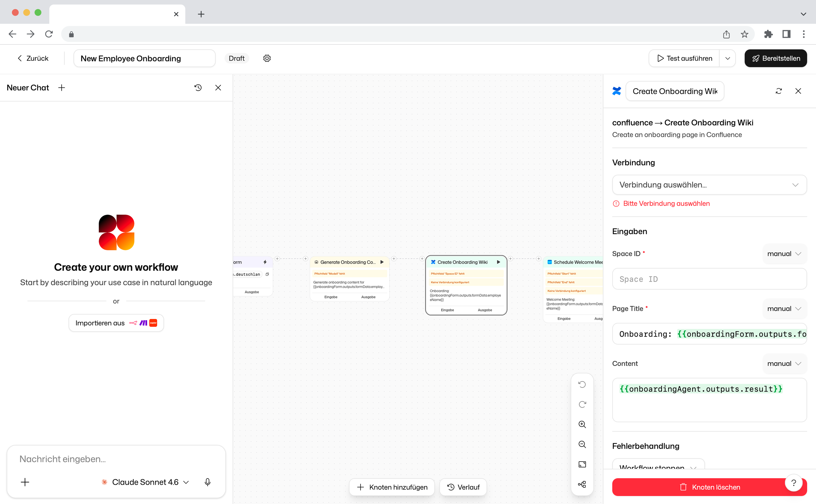Zoom in on the workflow canvas

pyautogui.click(x=582, y=424)
